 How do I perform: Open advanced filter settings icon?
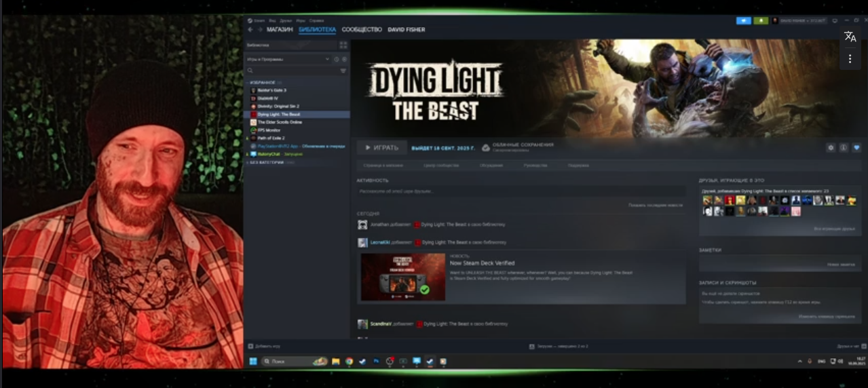[343, 71]
